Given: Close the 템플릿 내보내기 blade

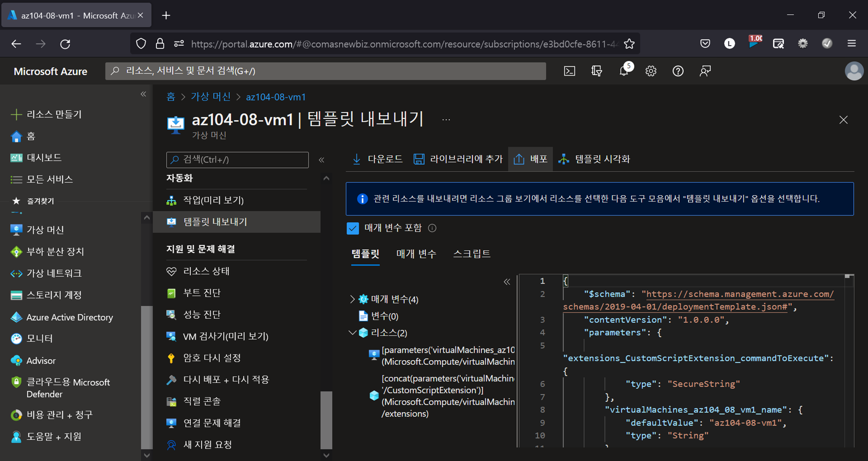Looking at the screenshot, I should coord(843,120).
